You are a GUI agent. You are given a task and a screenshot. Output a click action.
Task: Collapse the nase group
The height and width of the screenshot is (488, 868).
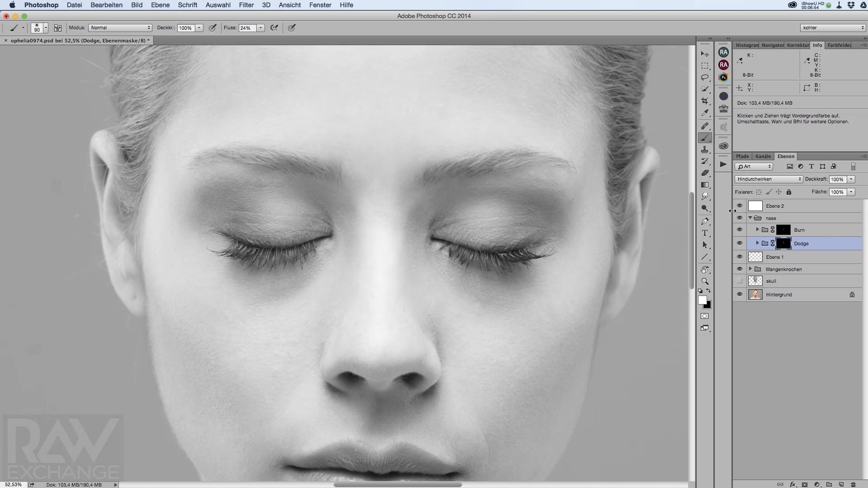pos(750,218)
